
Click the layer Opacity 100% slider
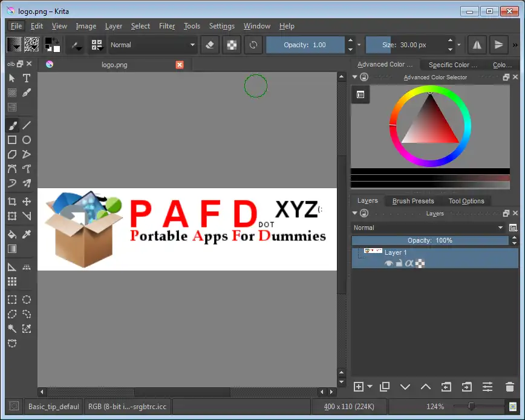tap(430, 240)
